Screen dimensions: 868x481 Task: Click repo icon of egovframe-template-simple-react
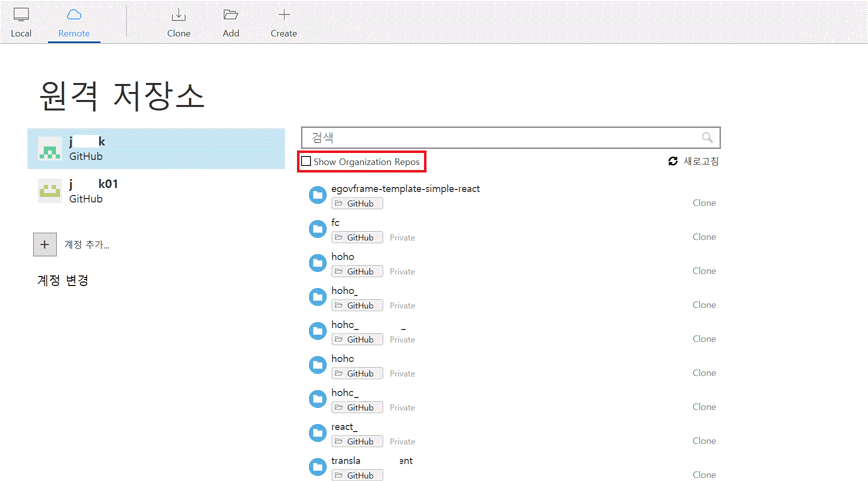click(x=318, y=195)
